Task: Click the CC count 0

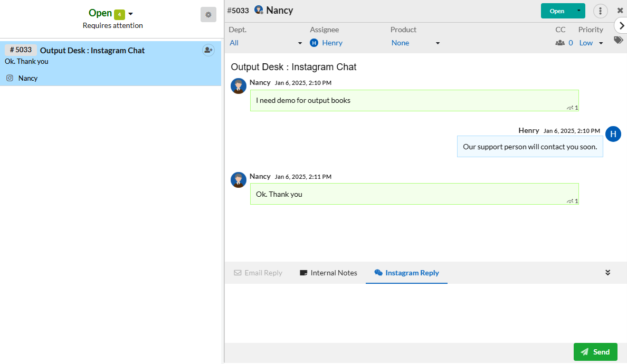Action: [571, 43]
